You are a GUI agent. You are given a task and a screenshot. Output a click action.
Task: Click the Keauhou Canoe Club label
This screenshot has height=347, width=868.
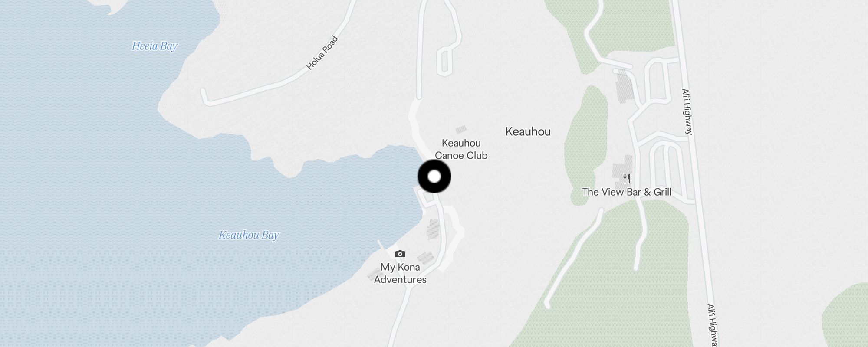click(461, 149)
